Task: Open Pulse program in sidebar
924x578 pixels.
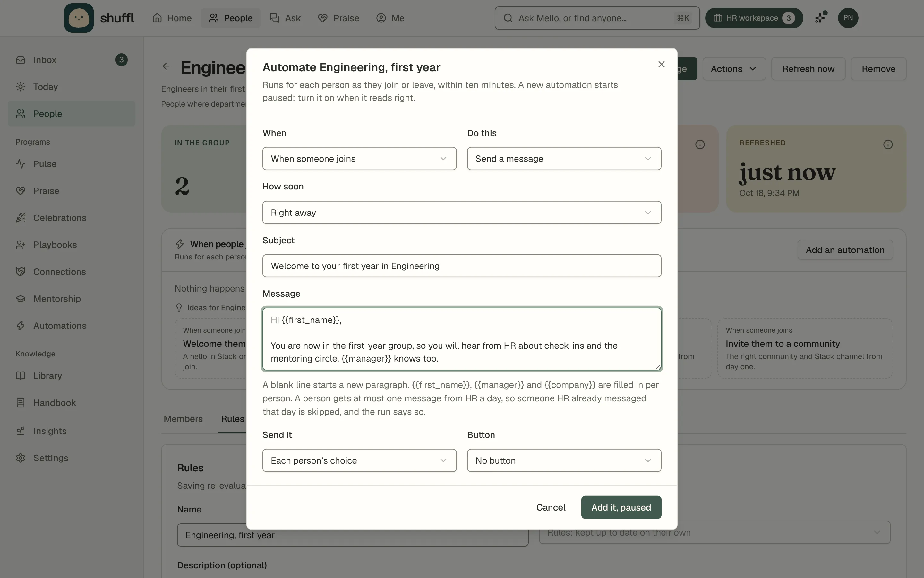Action: pyautogui.click(x=72, y=164)
